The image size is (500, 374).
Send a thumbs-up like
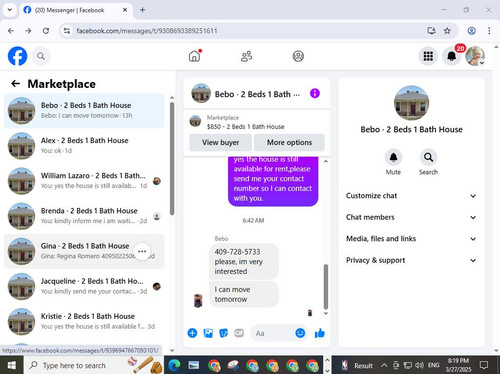320,333
